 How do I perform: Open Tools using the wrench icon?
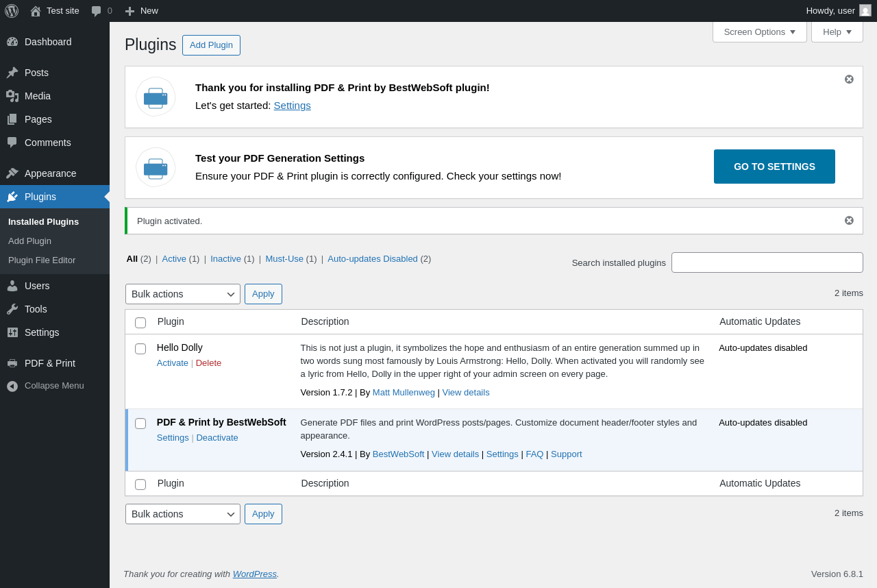[12, 309]
